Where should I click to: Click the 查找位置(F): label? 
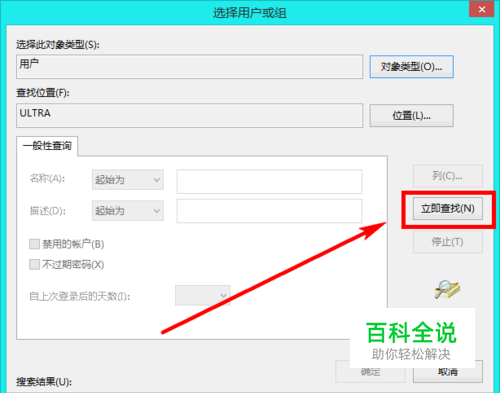click(43, 93)
